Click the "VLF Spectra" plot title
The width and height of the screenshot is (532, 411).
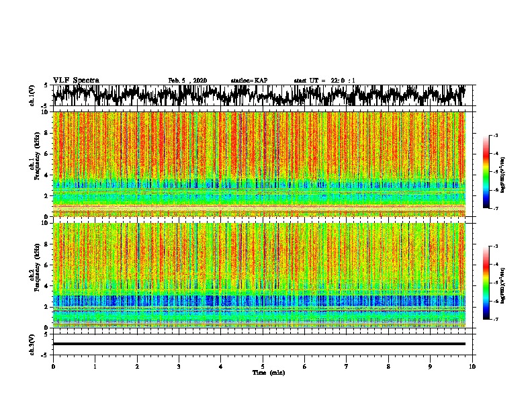coord(76,81)
